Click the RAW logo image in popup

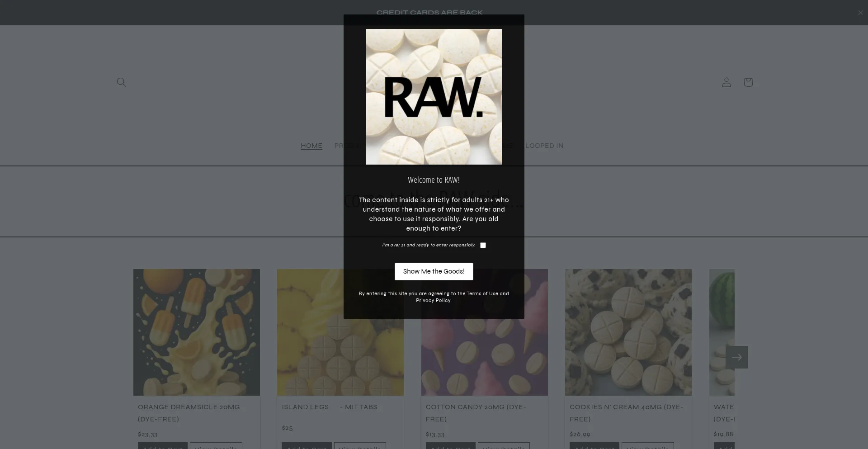434,97
